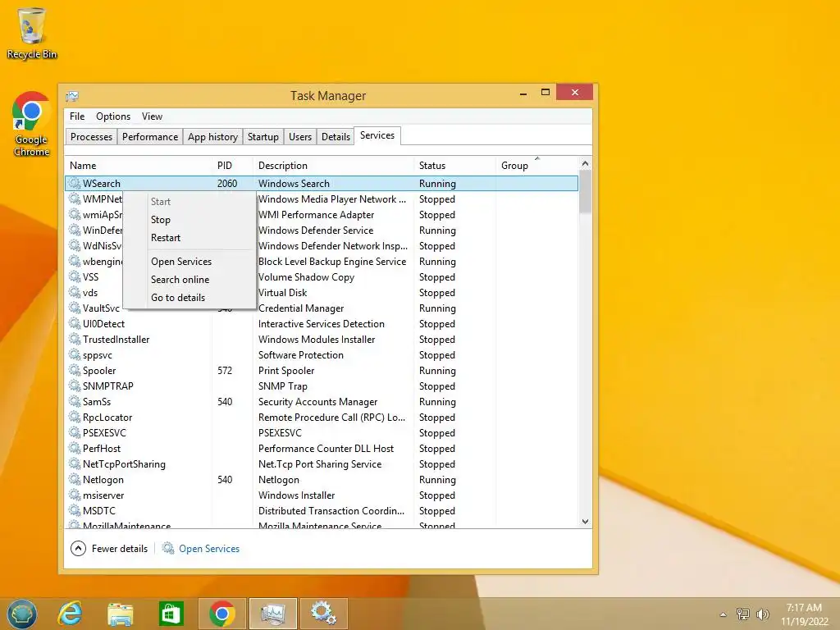
Task: Select the msiserver service row
Action: pos(322,495)
